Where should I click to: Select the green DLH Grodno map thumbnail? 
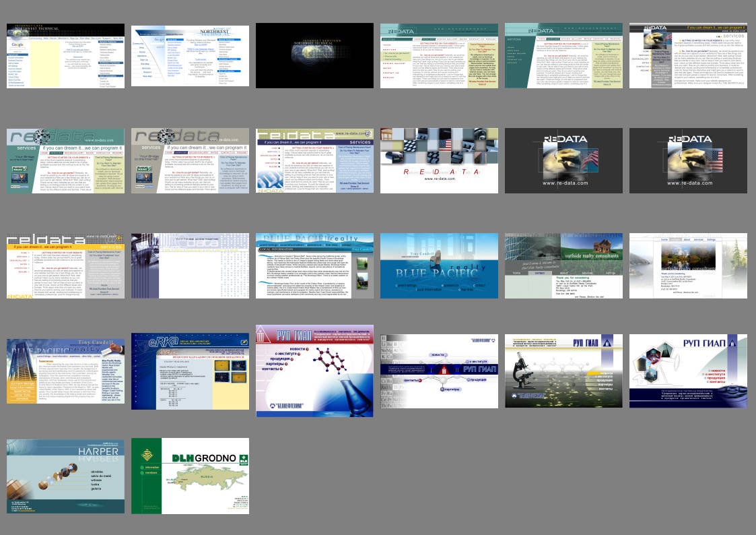(x=190, y=476)
